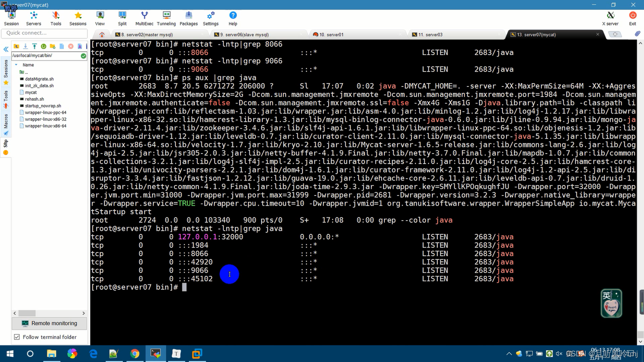The height and width of the screenshot is (362, 644).
Task: Create a new file in SFTP browser
Action: 61,46
